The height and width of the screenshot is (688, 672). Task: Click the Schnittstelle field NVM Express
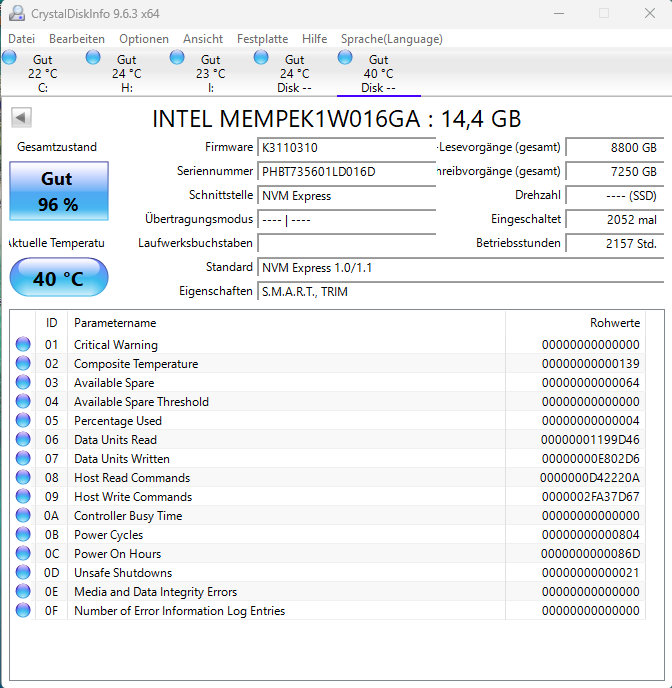(347, 196)
